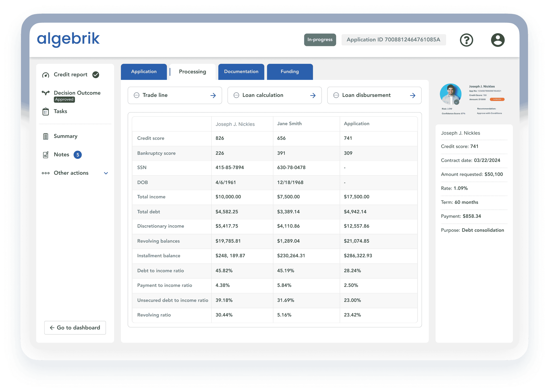Open Tasks in sidebar

60,112
